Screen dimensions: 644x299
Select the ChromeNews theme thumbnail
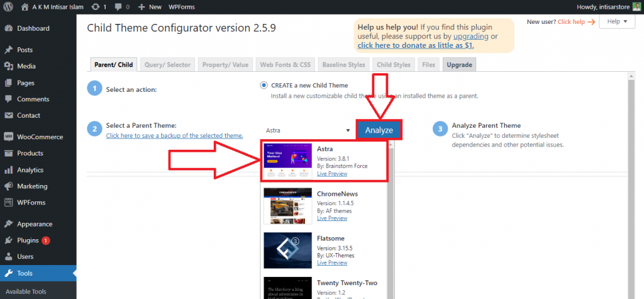(x=287, y=206)
